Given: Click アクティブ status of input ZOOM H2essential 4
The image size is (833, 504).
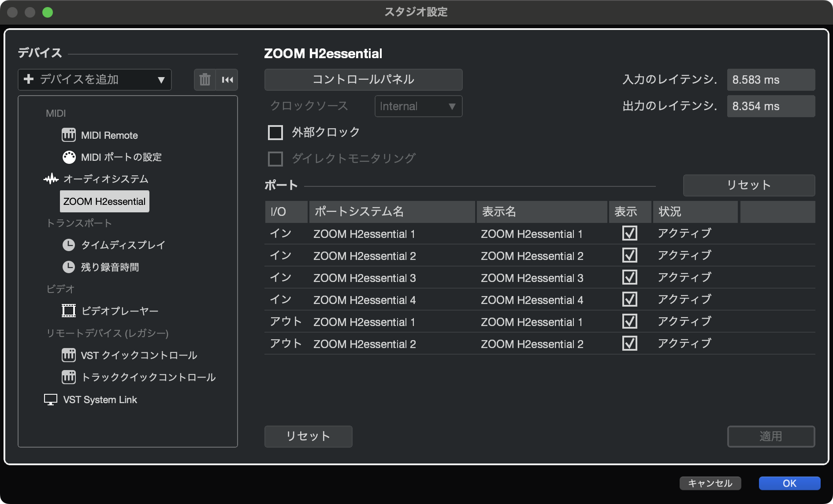Looking at the screenshot, I should pyautogui.click(x=684, y=300).
